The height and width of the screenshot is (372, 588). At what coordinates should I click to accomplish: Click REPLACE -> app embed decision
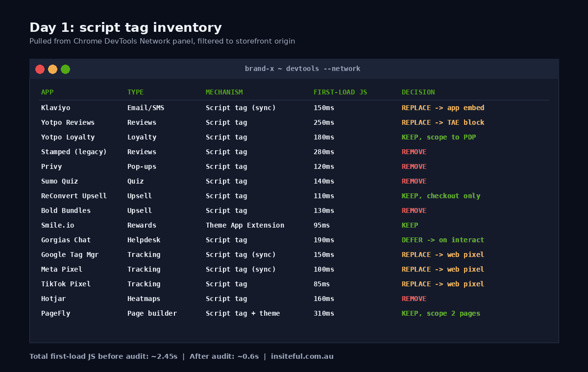[x=443, y=108]
